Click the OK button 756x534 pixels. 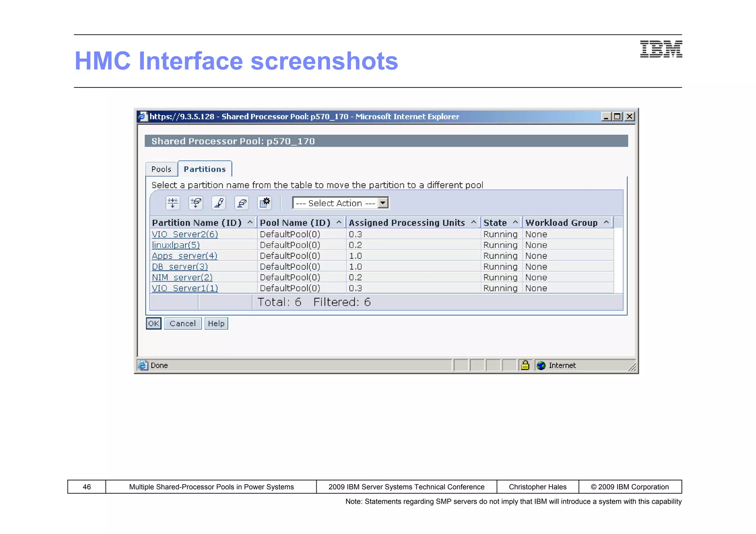(x=154, y=323)
